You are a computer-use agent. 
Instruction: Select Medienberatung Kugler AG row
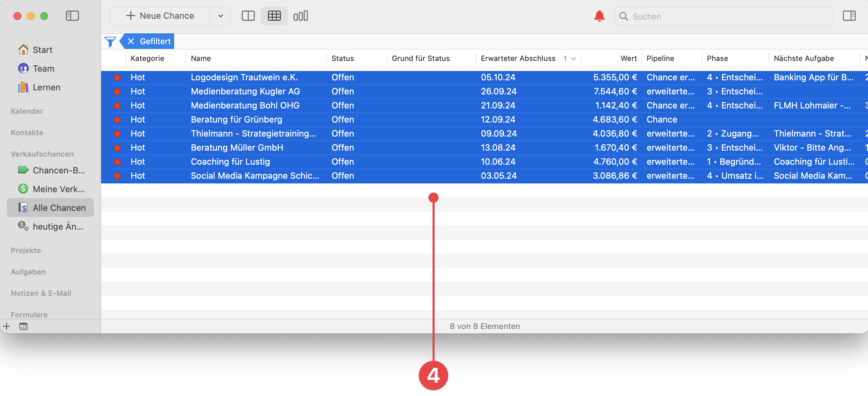pyautogui.click(x=484, y=92)
